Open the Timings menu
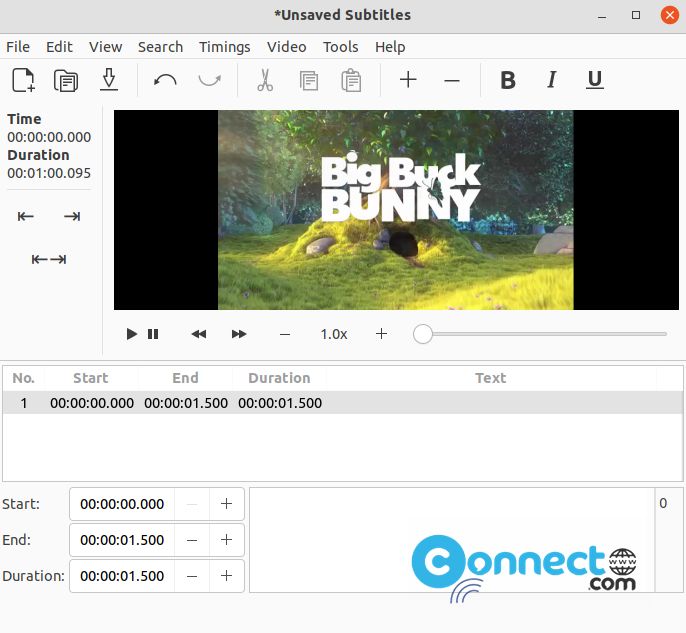 click(224, 47)
